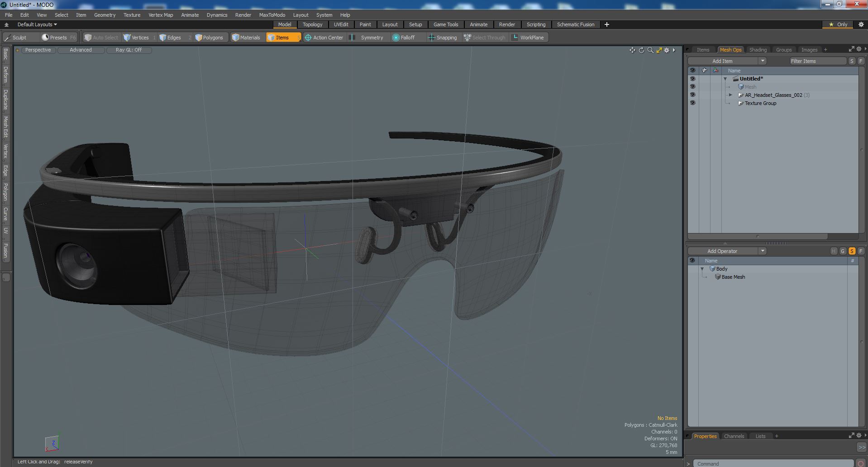The width and height of the screenshot is (868, 467).
Task: Toggle the H button in Mesh Ops
Action: pyautogui.click(x=834, y=251)
